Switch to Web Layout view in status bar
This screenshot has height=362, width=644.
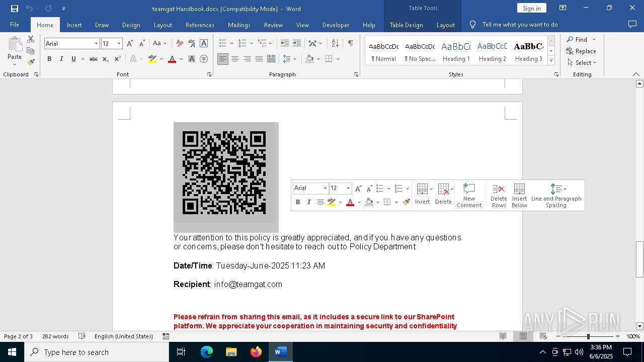click(543, 336)
